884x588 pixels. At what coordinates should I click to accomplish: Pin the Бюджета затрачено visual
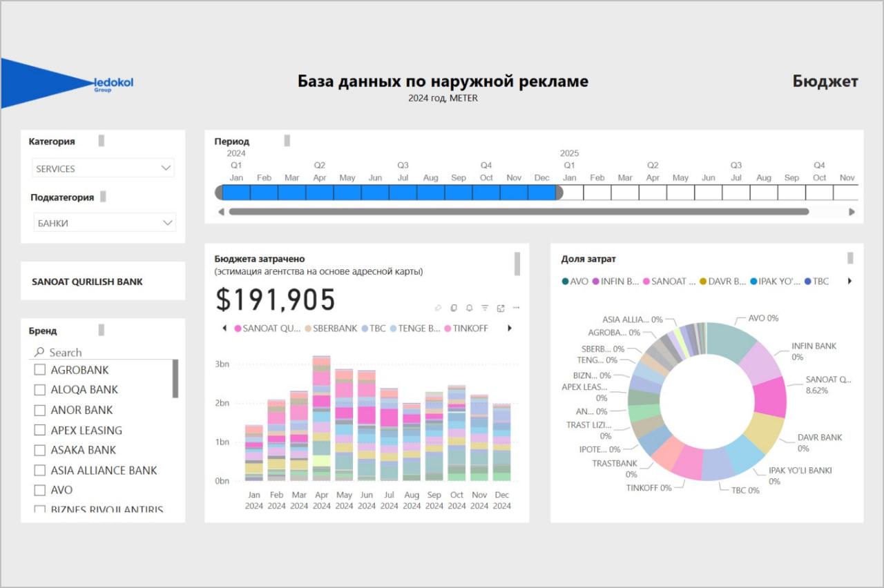(438, 308)
